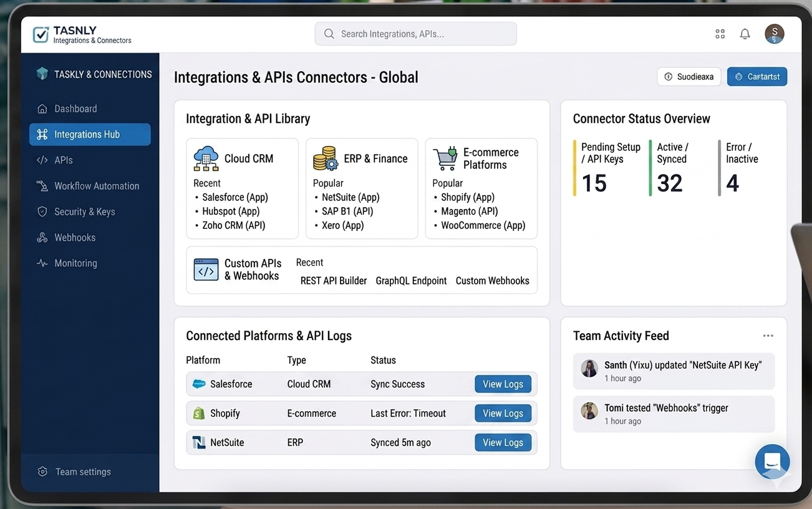The image size is (812, 509).
Task: Select Hubspot (App) integration
Action: coord(231,211)
